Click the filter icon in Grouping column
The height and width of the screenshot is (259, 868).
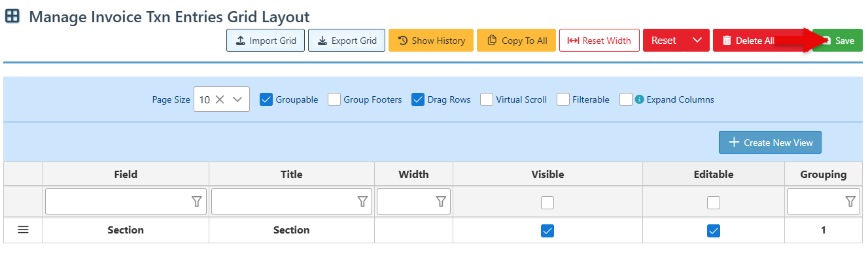850,201
